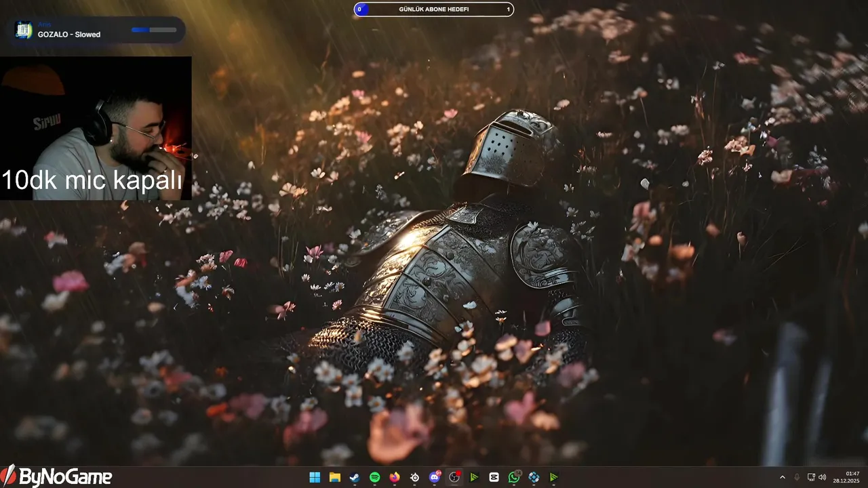Viewport: 868px width, 488px height.
Task: Click the webcam overlay of the streamer
Action: click(x=96, y=128)
